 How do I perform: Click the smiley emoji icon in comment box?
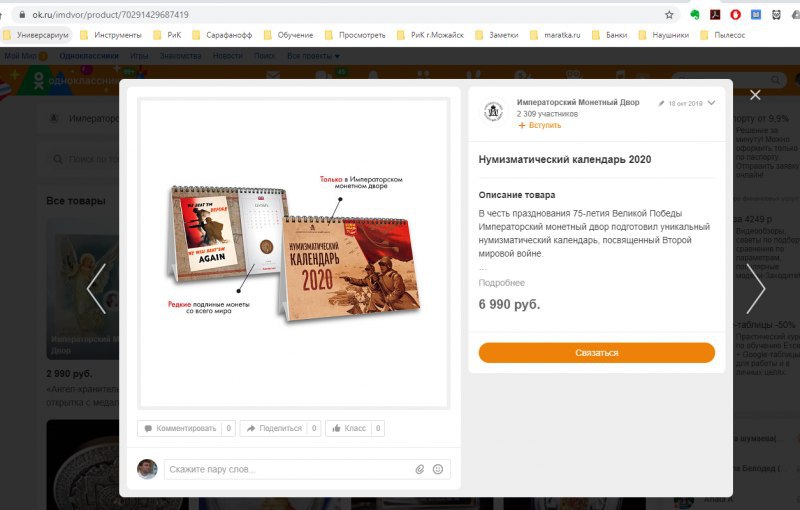click(438, 469)
